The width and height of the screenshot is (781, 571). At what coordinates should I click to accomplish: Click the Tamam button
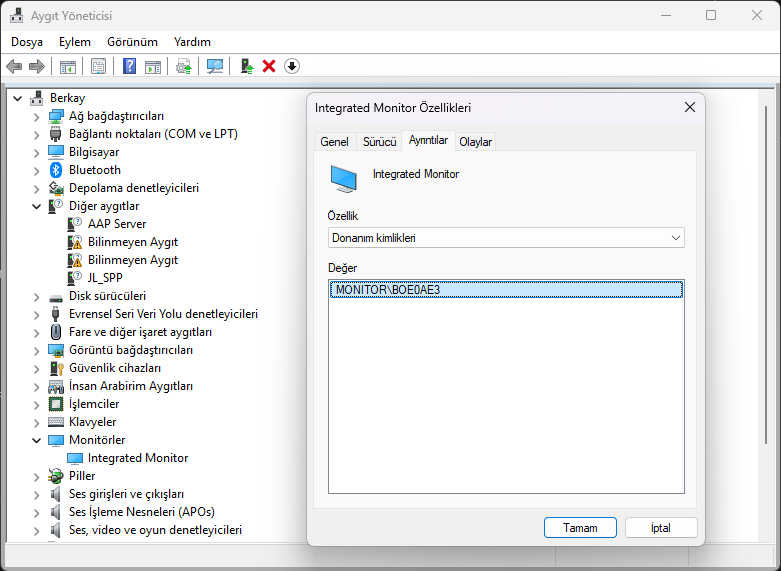tap(580, 528)
